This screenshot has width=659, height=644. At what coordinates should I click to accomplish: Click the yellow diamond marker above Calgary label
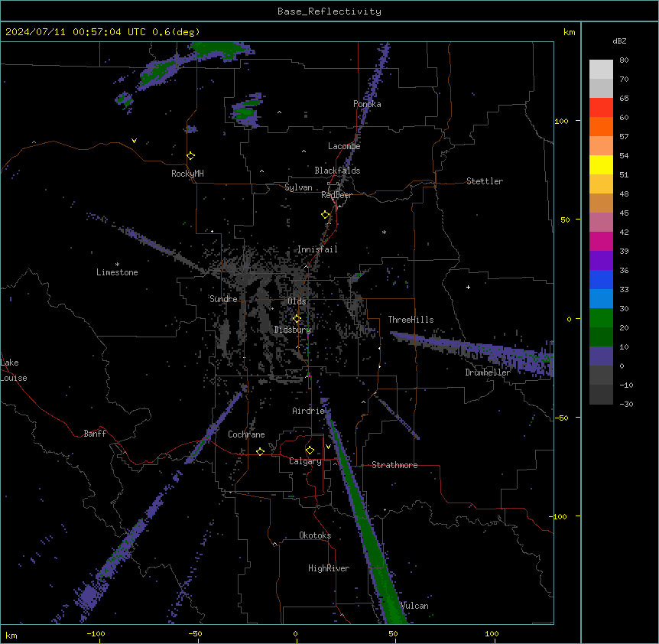(x=310, y=450)
